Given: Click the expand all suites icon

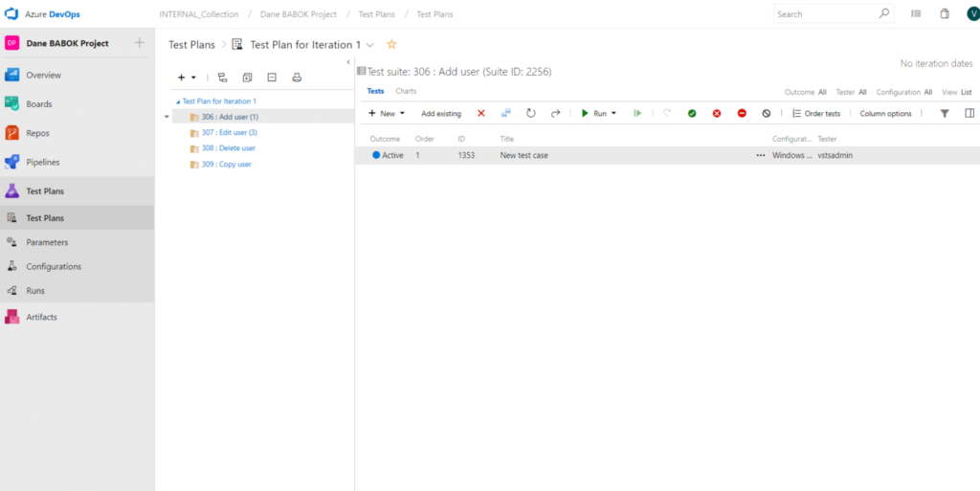Looking at the screenshot, I should coord(247,78).
